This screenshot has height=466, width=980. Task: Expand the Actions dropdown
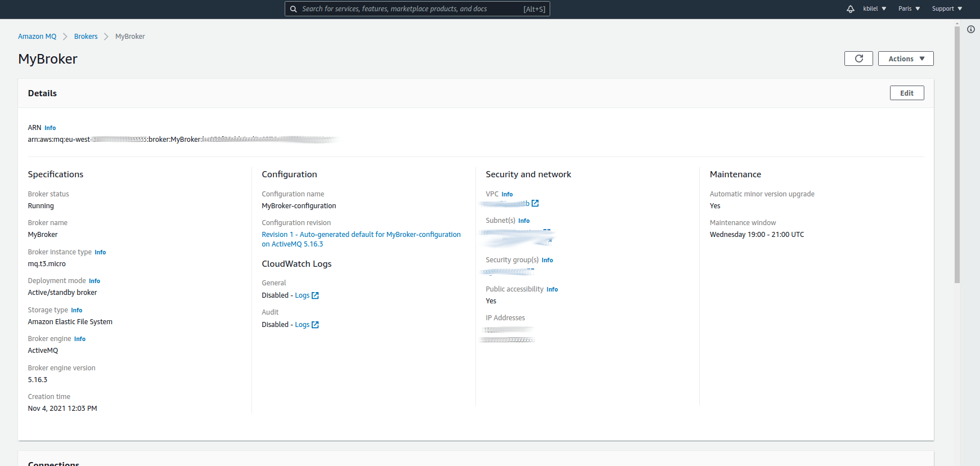(906, 59)
